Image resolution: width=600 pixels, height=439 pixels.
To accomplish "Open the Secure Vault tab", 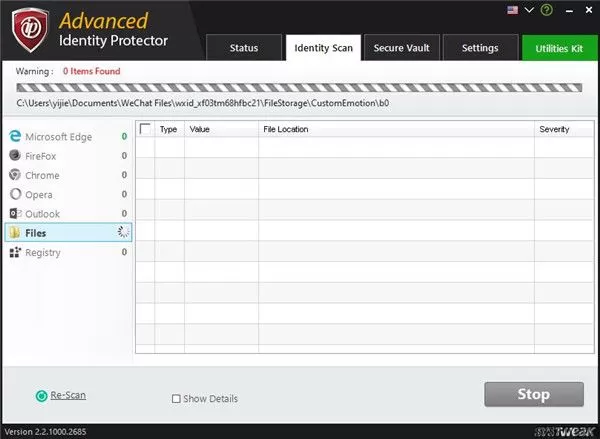I will [402, 47].
